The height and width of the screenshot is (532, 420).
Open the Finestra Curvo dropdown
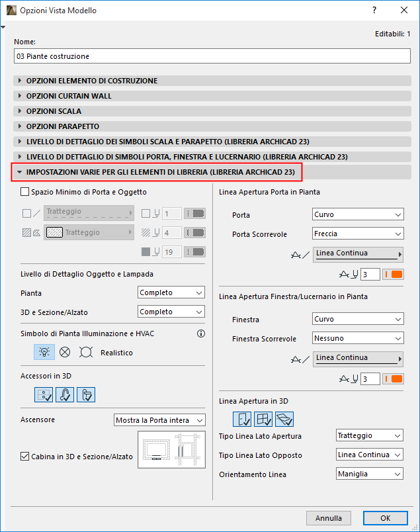click(358, 319)
